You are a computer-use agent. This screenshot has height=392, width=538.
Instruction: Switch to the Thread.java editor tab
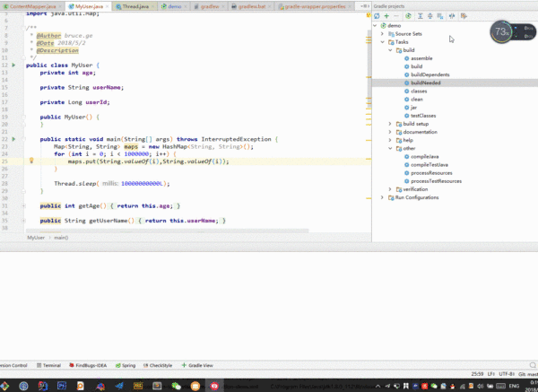135,5
